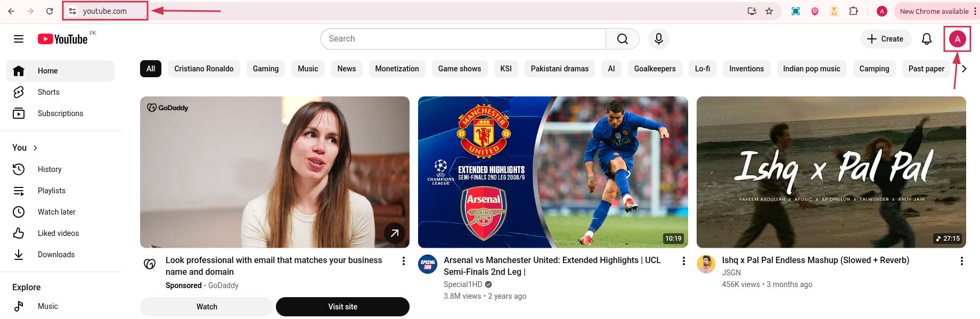Select the Gaming chip
Screen dimensions: 980x319
[x=266, y=69]
